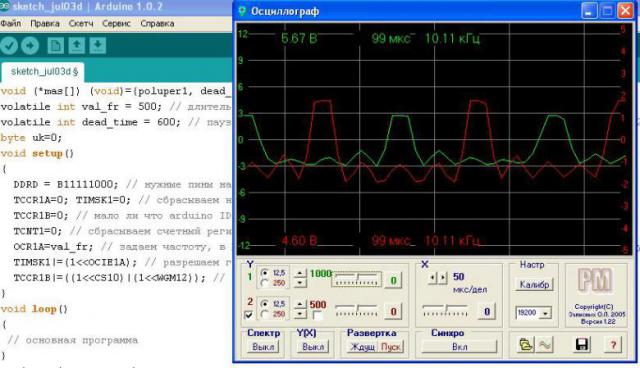This screenshot has width=640, height=368.
Task: Open help with the question mark button
Action: pos(613,345)
